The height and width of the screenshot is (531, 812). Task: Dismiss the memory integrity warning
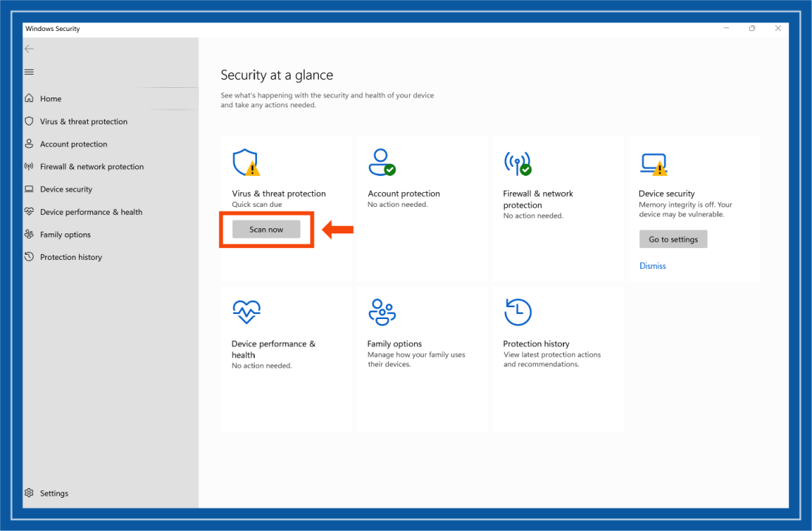pyautogui.click(x=653, y=265)
